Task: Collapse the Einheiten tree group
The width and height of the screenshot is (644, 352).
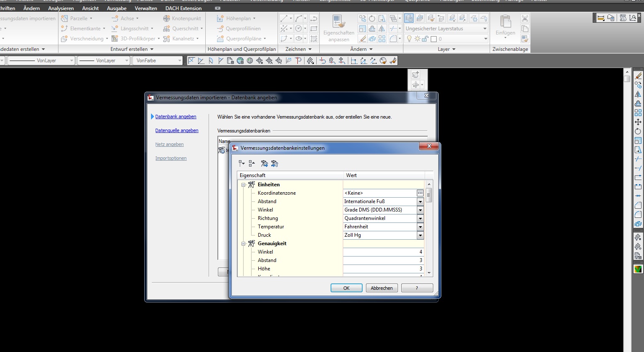Action: [243, 185]
